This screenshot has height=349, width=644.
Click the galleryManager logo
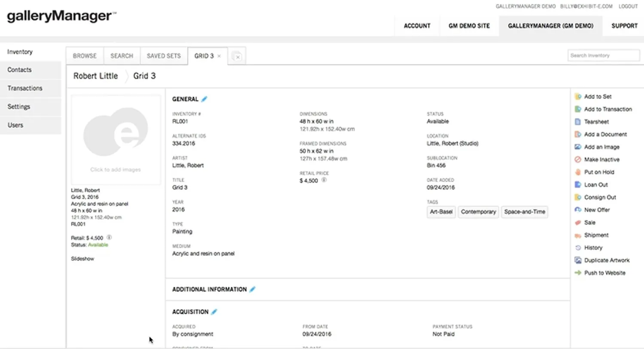click(61, 16)
